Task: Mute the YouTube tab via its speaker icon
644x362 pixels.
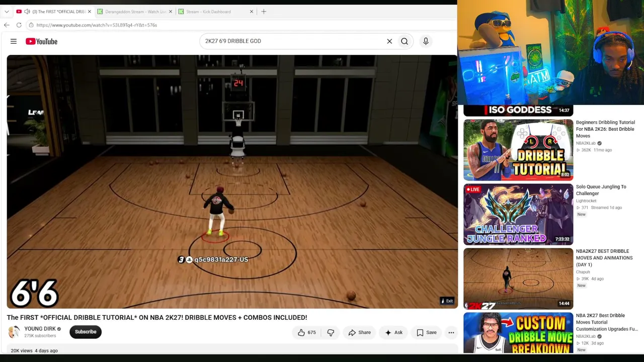Action: coord(27,12)
